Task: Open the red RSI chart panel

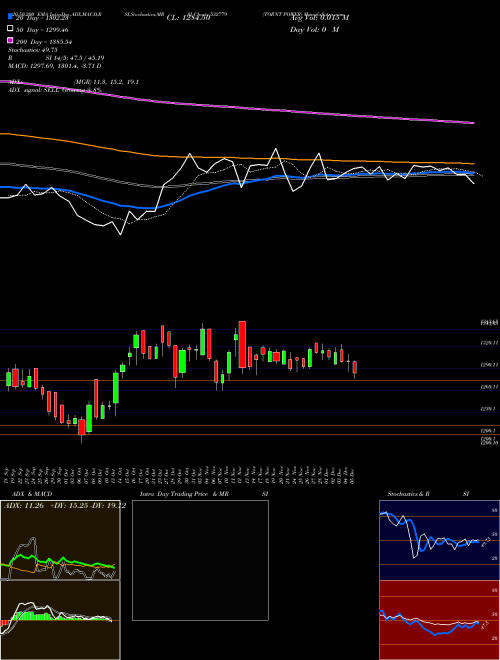Action: click(439, 620)
